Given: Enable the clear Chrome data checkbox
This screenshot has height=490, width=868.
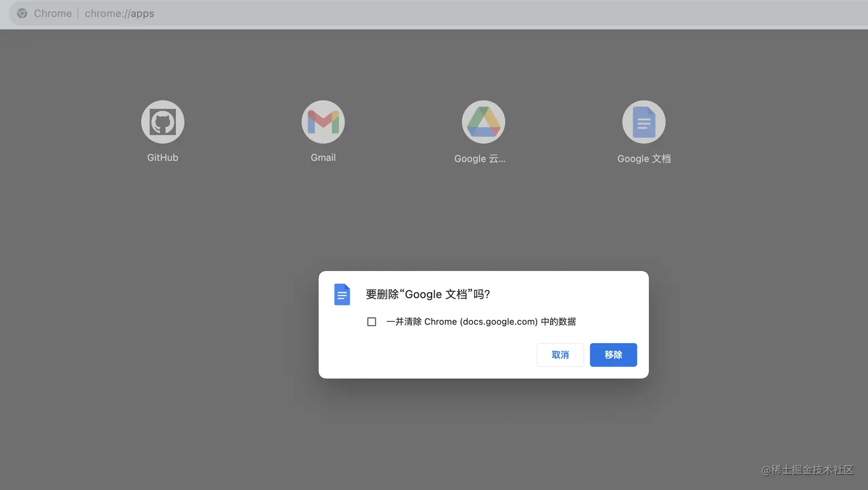Looking at the screenshot, I should pyautogui.click(x=371, y=322).
